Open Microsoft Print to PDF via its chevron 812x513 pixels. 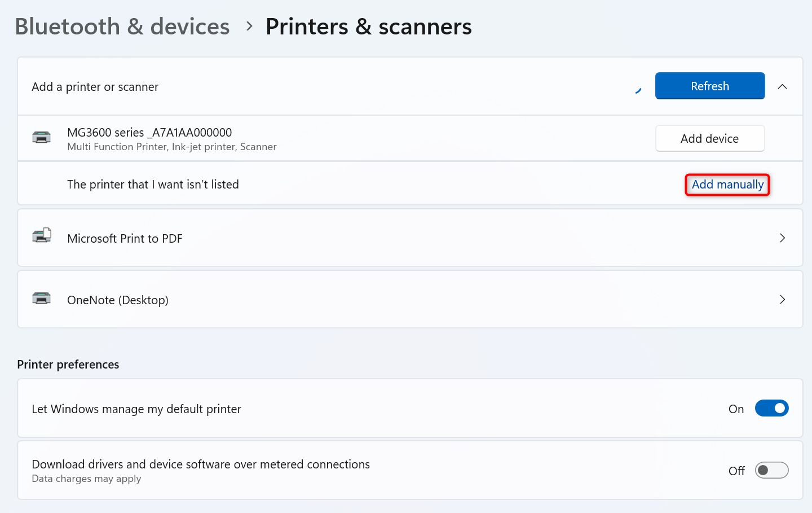pos(782,238)
